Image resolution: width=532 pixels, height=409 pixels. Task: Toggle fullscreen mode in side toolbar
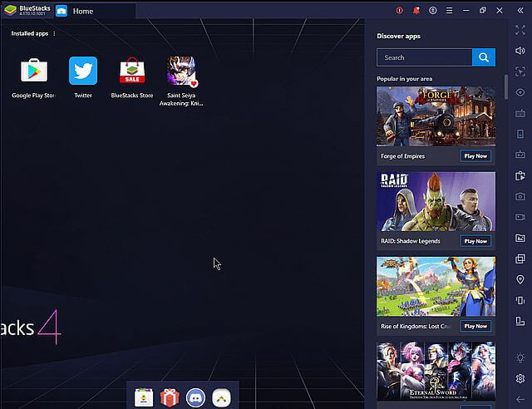(520, 30)
